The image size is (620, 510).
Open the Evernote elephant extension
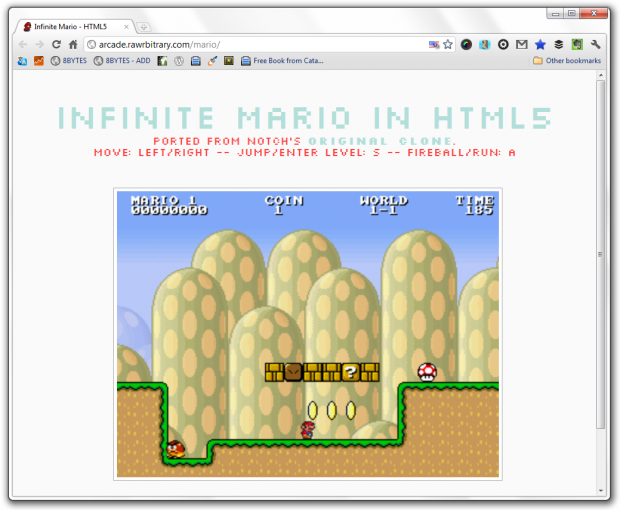577,45
